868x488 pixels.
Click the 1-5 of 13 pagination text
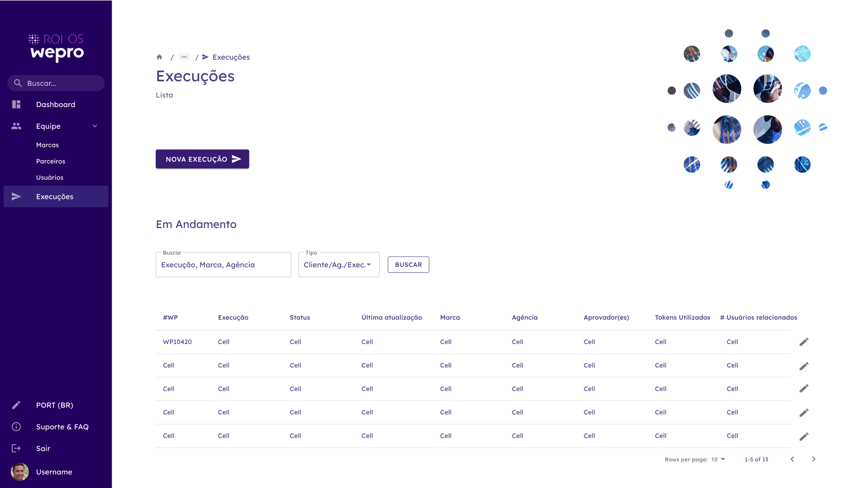[x=756, y=459]
